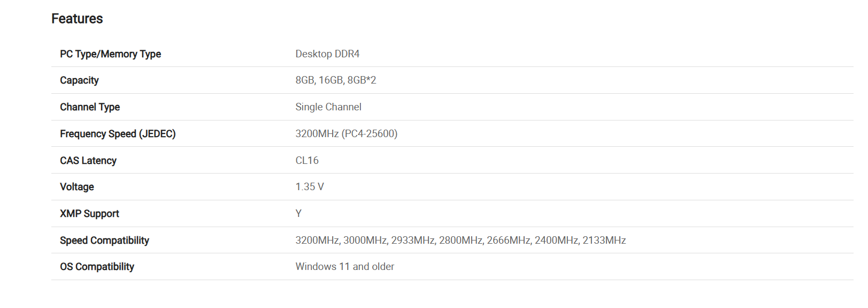The width and height of the screenshot is (868, 308).
Task: Click the 1.35 V value
Action: tap(310, 187)
